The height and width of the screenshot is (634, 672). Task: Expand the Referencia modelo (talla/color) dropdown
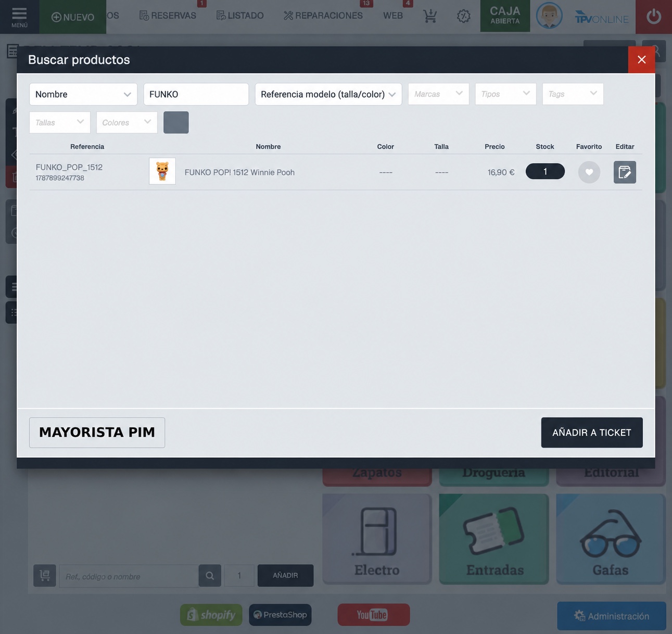[x=328, y=94]
